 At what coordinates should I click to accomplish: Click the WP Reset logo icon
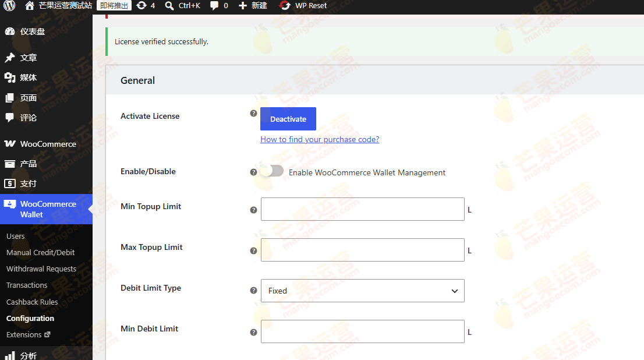284,5
